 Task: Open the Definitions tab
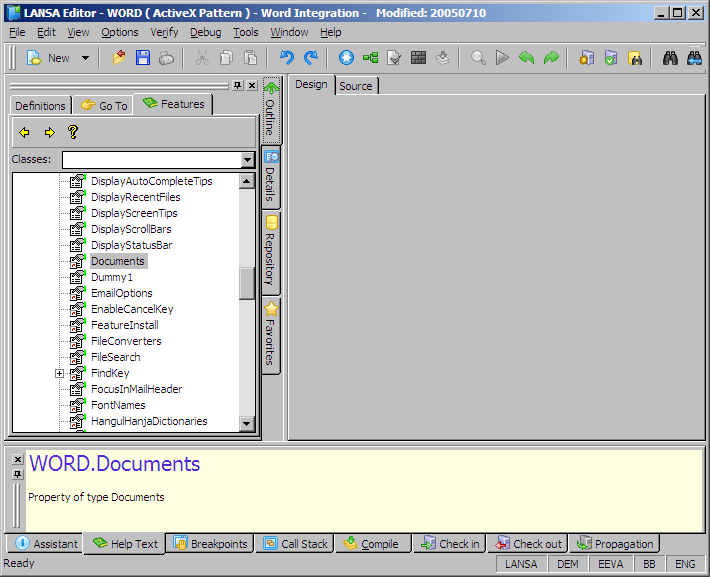coord(40,105)
